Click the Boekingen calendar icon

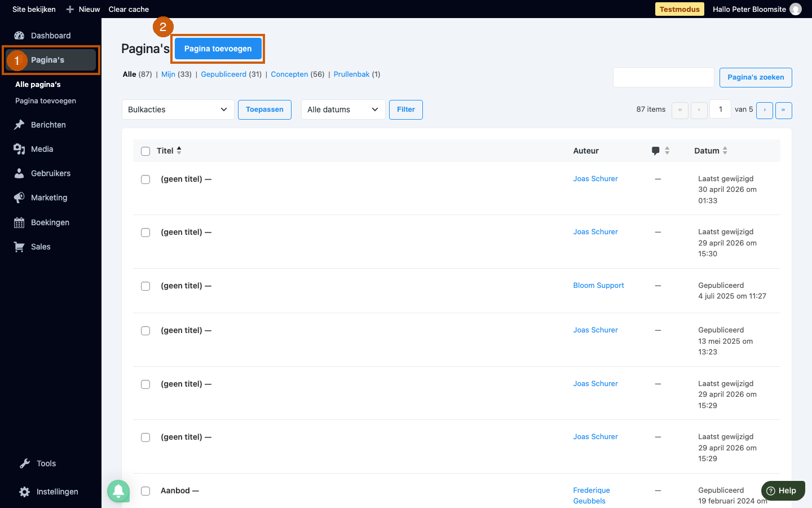click(19, 222)
